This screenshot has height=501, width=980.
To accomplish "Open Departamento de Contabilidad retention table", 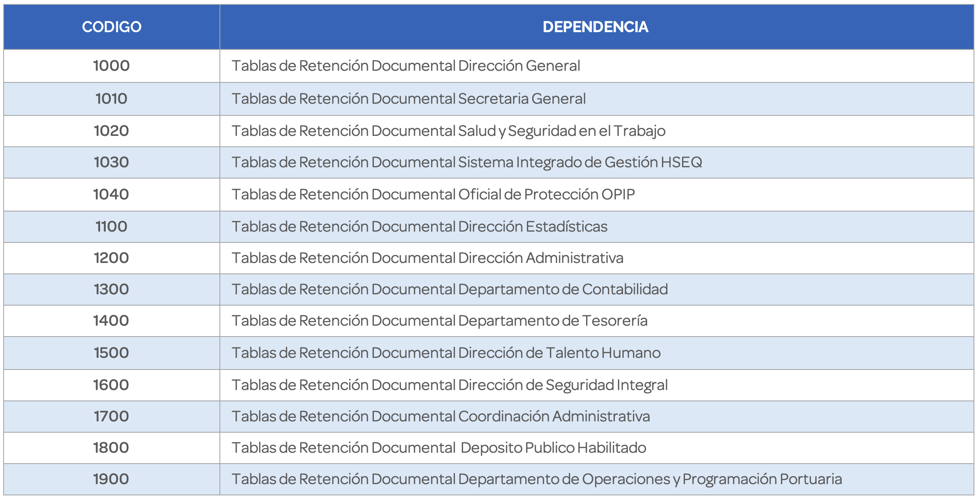I will 450,290.
